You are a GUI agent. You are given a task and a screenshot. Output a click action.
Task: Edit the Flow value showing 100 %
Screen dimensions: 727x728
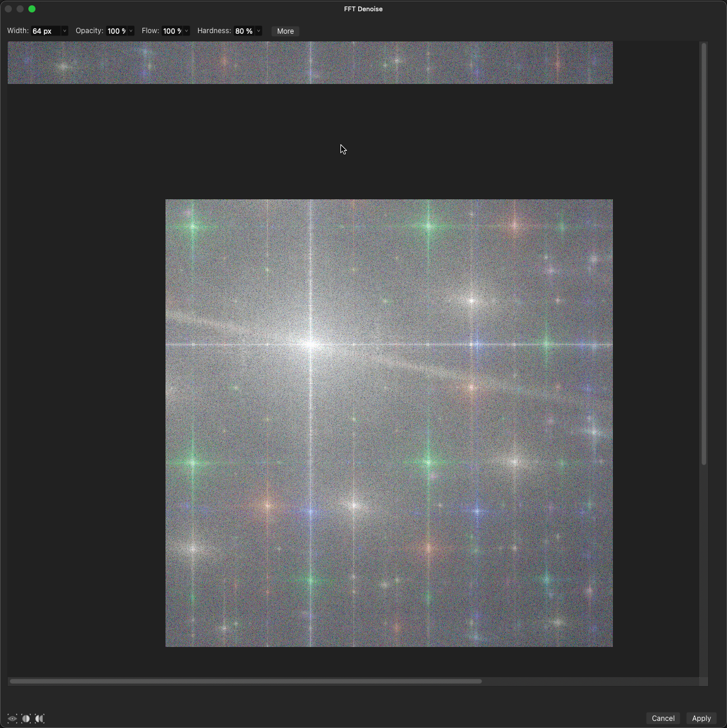(173, 31)
